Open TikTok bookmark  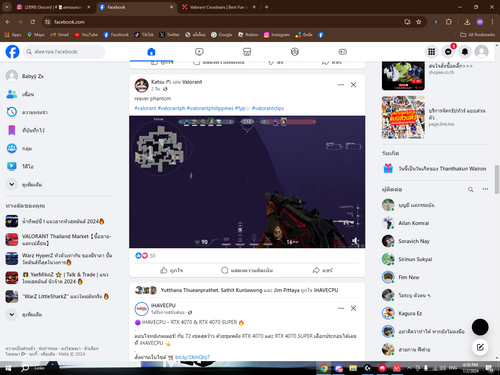(x=144, y=35)
